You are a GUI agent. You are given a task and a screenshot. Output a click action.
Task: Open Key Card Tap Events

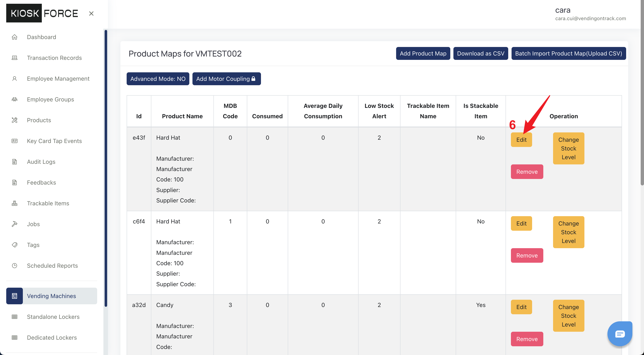pos(54,141)
